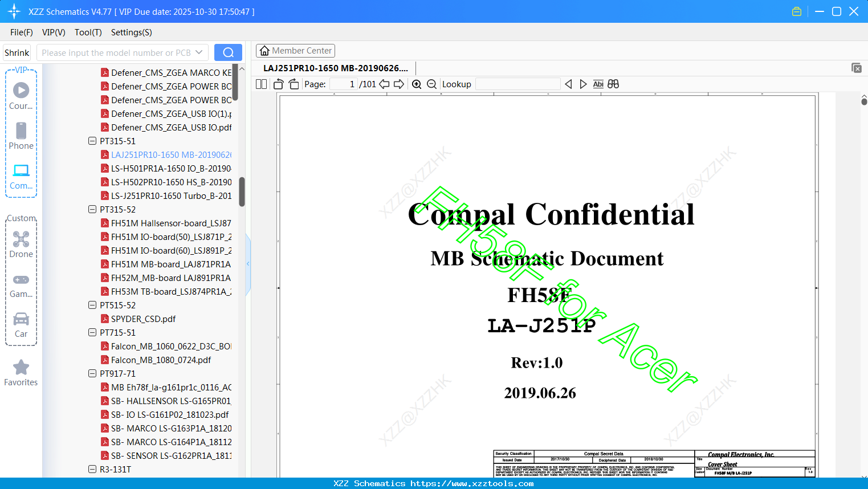
Task: Open the Settings(S) menu
Action: (x=132, y=32)
